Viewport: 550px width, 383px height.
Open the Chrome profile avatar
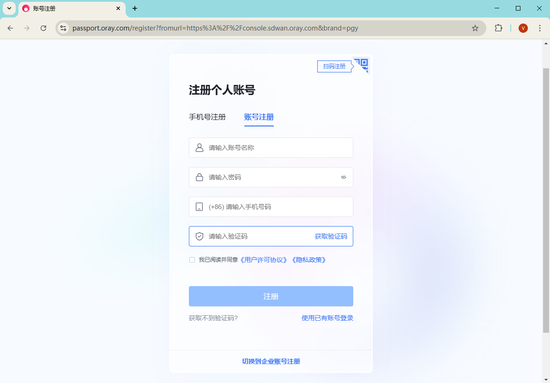pyautogui.click(x=523, y=28)
